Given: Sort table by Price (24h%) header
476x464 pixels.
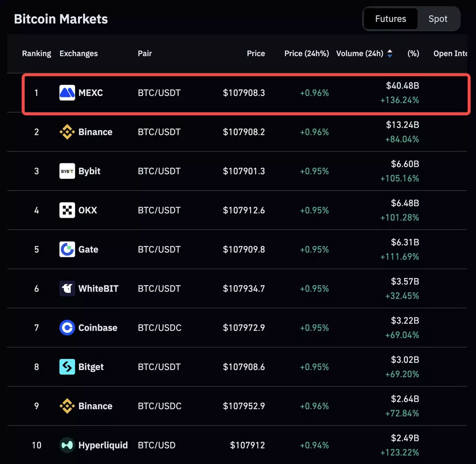Looking at the screenshot, I should (x=306, y=54).
